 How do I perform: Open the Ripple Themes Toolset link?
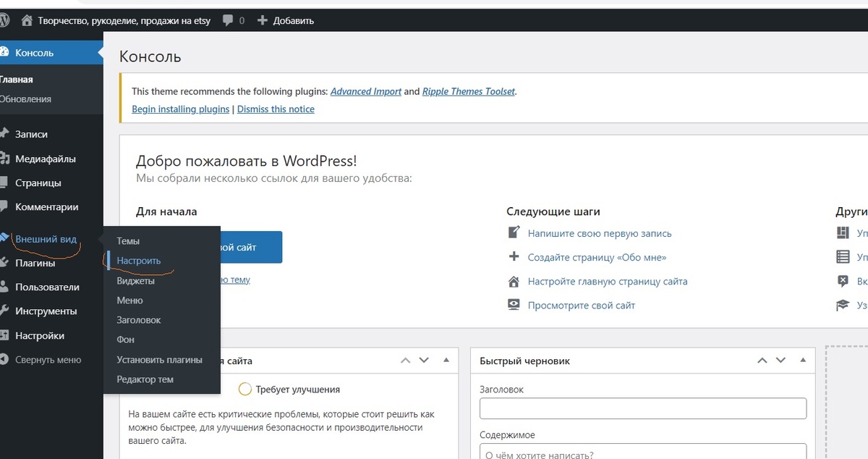click(469, 91)
